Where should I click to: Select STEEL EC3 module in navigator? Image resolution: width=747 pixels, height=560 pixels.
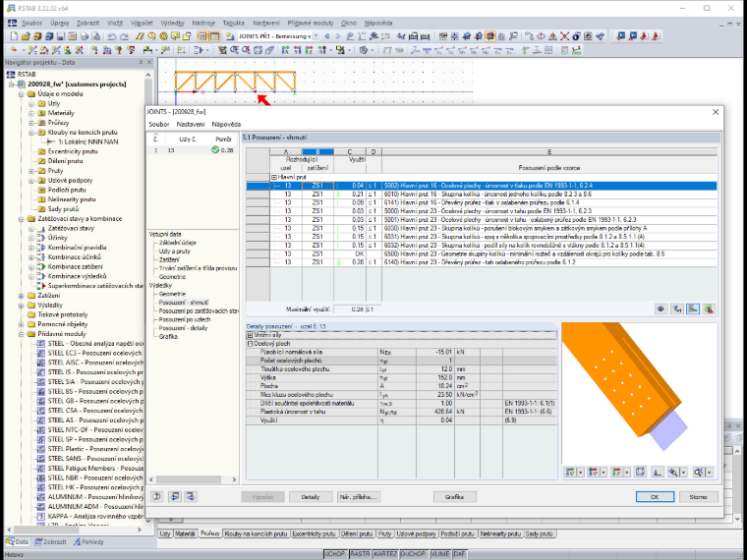94,353
